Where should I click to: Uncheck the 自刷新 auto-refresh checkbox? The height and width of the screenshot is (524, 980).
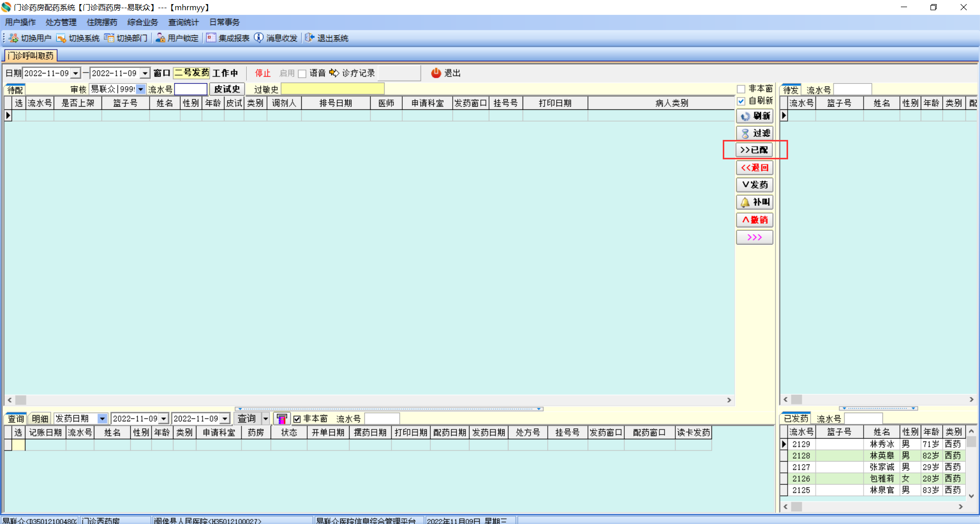pos(741,101)
